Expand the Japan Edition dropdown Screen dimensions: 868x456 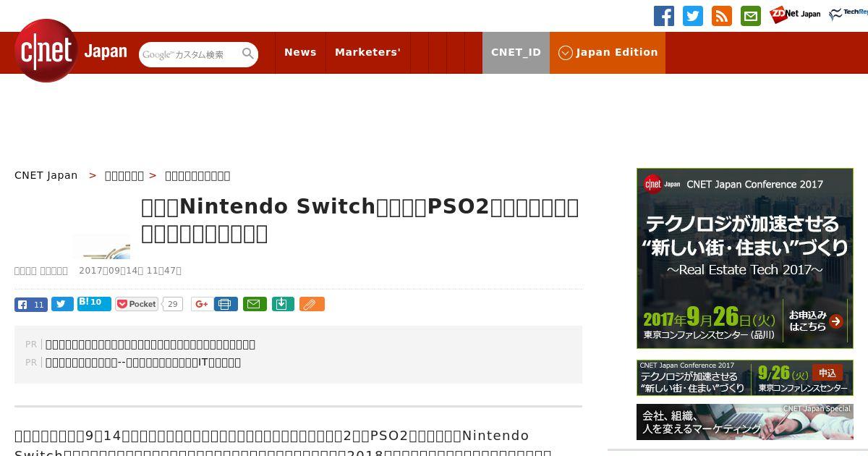(608, 52)
